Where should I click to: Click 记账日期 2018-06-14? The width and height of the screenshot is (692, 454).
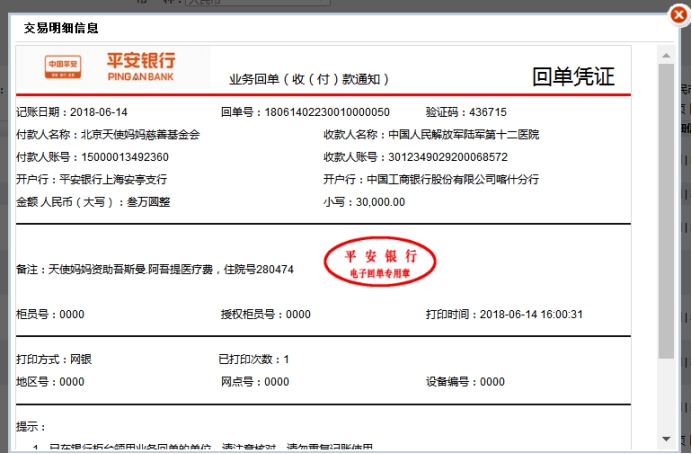pos(72,112)
